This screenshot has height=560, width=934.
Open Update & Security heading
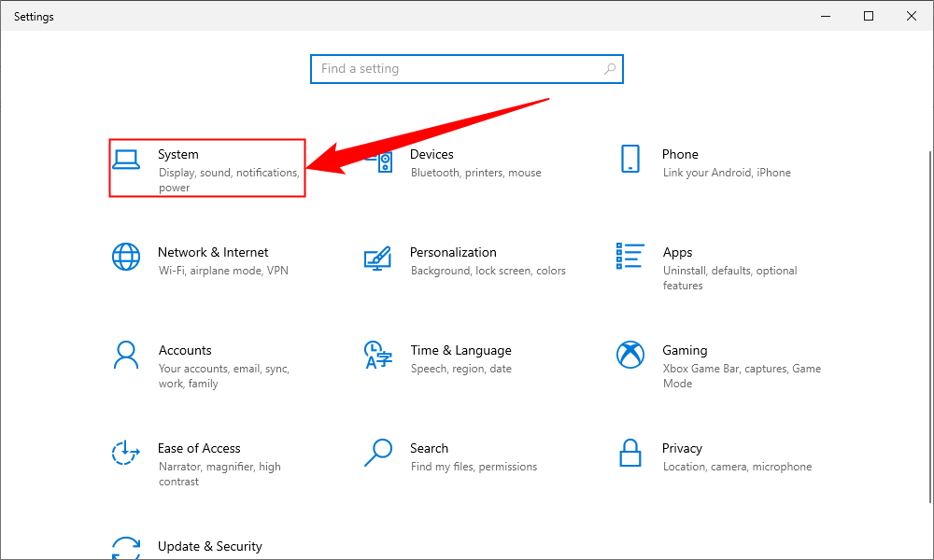[209, 546]
